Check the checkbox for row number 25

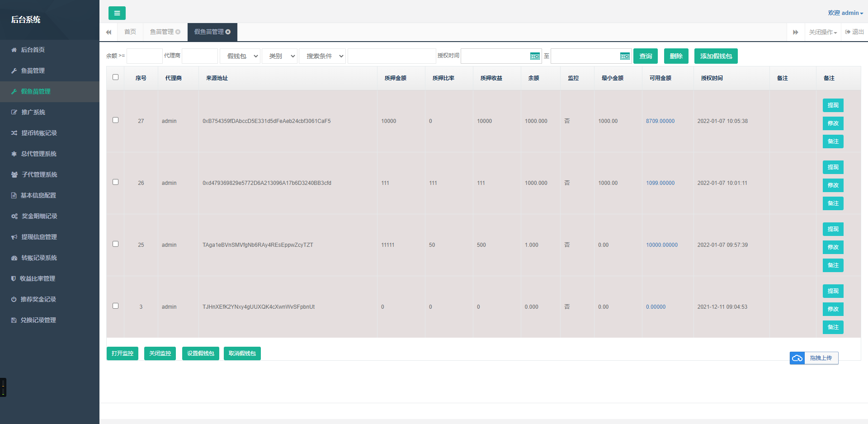point(116,244)
